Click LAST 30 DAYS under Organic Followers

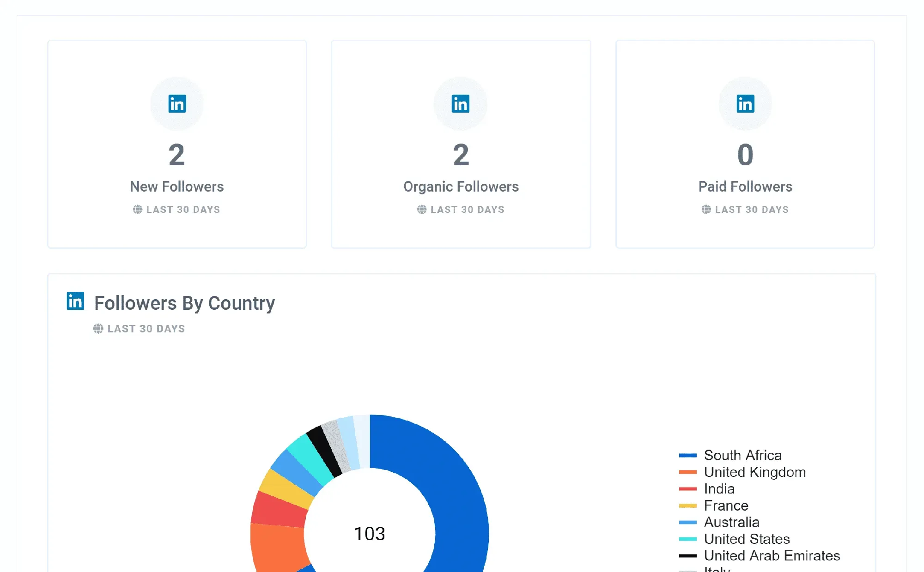click(x=468, y=210)
